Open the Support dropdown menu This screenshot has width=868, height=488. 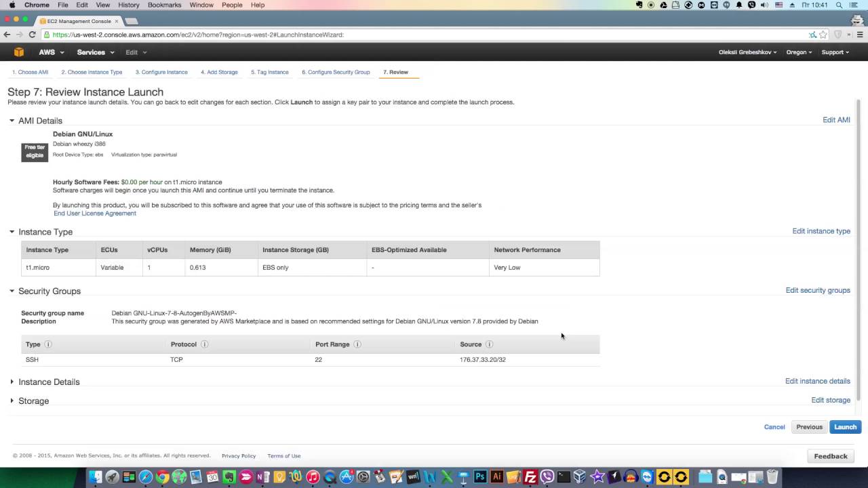[x=835, y=52]
